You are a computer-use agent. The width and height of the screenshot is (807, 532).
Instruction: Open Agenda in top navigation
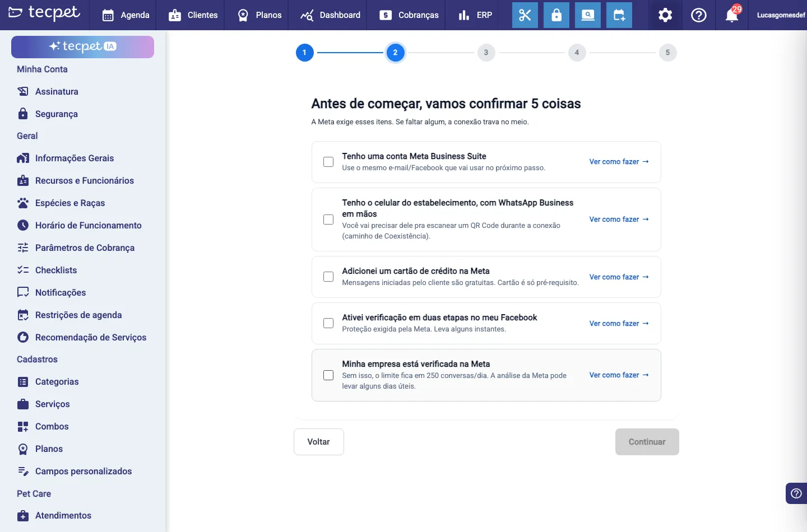tap(126, 15)
